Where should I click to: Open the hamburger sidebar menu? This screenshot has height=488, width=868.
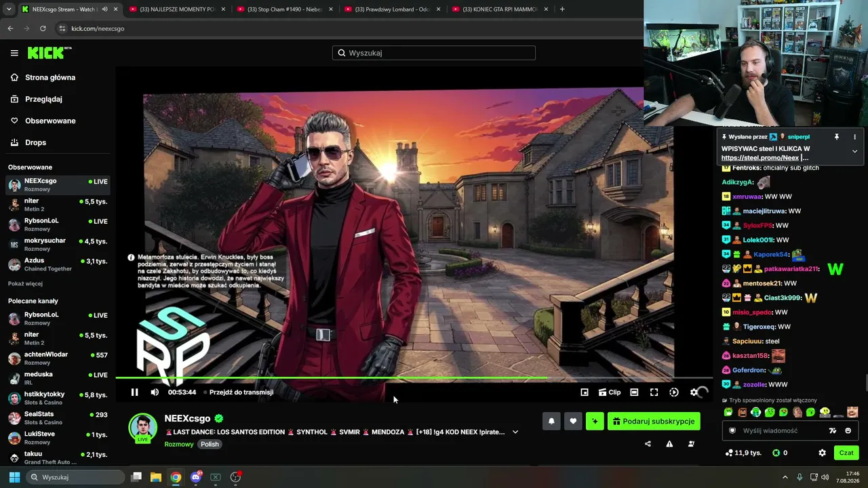coord(14,53)
